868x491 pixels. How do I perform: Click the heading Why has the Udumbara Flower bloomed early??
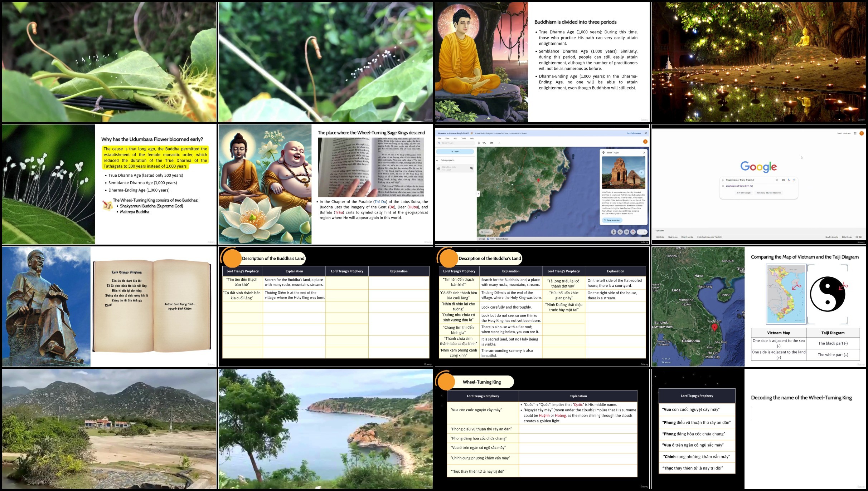point(152,139)
